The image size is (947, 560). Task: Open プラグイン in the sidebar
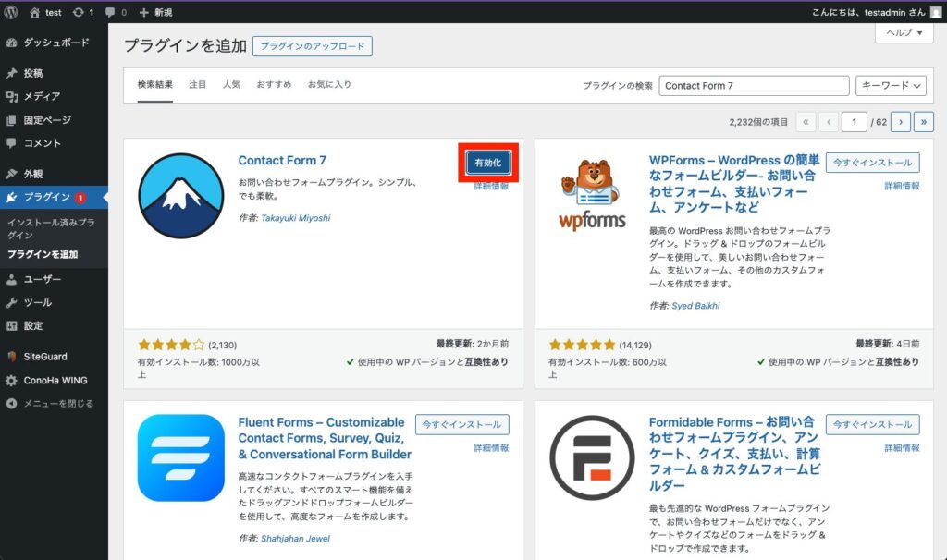pyautogui.click(x=54, y=197)
